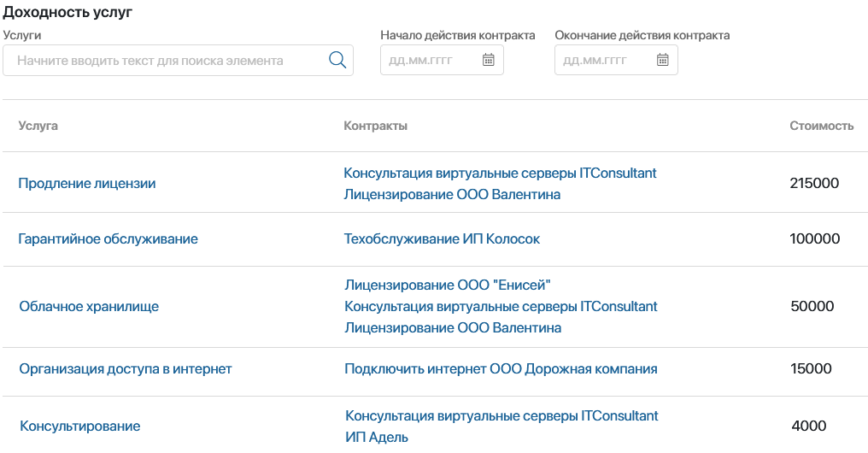Viewport: 868px width, 453px height.
Task: Open contract Подключить интернет ООО Дорожная компания
Action: click(x=501, y=369)
